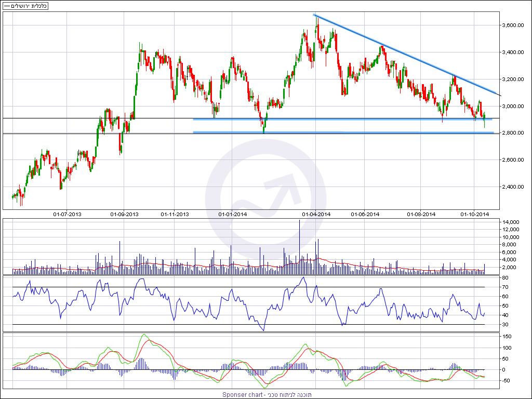Screen dimensions: 532x399
Task: Click the MACD 150 scale label
Action: click(507, 336)
